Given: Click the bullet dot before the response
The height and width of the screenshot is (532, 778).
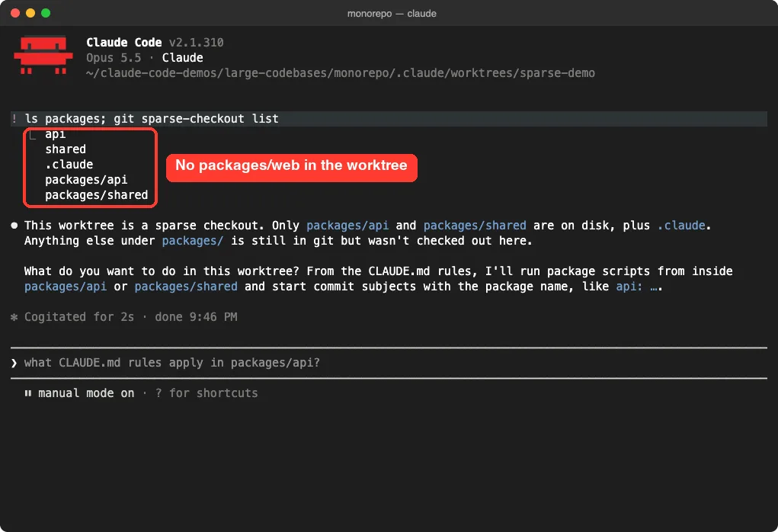Looking at the screenshot, I should coord(14,226).
